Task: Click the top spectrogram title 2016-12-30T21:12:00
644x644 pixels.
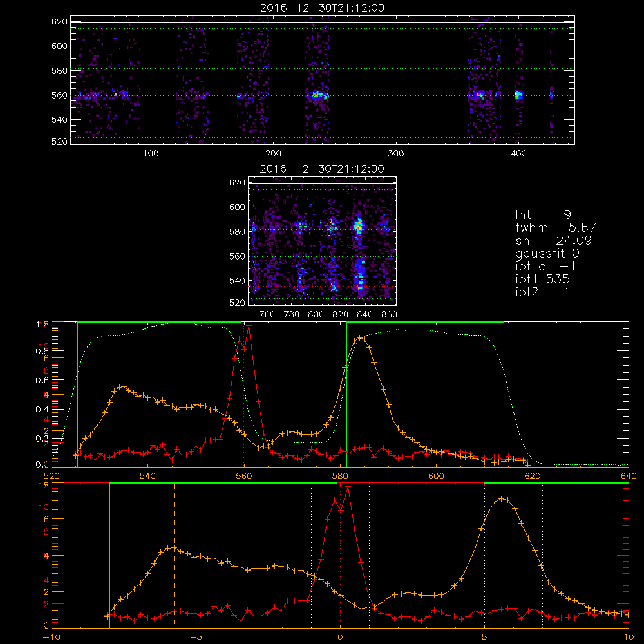Action: pos(322,8)
